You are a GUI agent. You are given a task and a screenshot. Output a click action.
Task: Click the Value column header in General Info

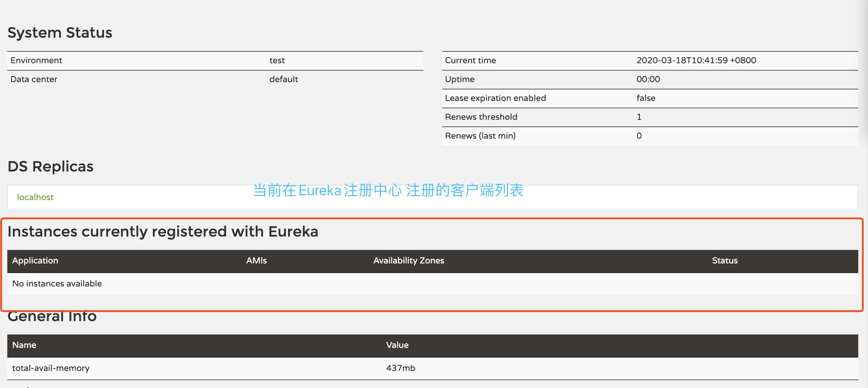tap(397, 345)
